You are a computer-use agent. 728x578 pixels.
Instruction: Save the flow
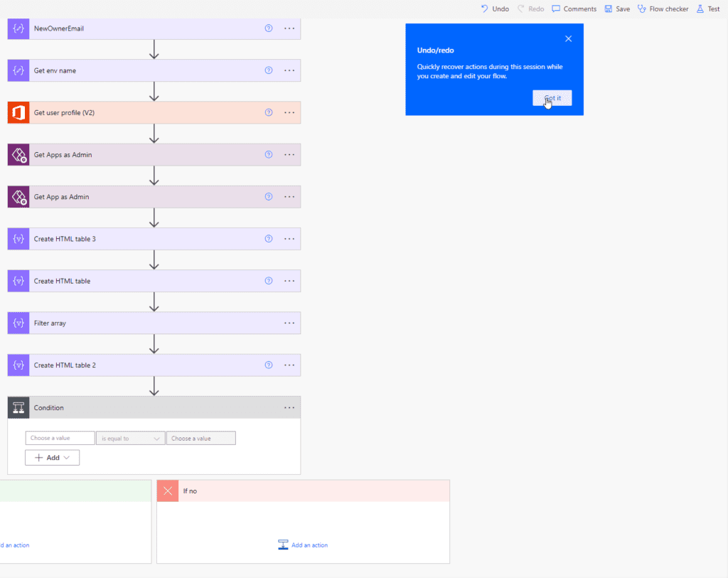pyautogui.click(x=617, y=9)
